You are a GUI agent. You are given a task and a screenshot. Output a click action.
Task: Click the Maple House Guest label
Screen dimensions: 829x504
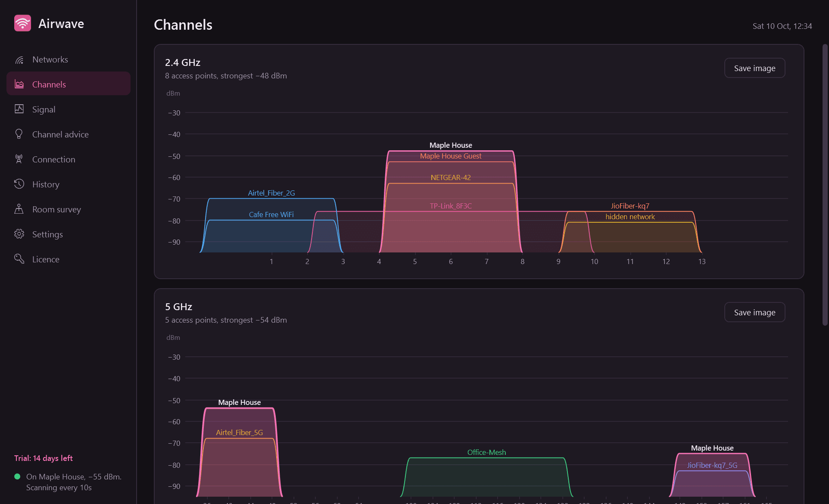point(451,156)
